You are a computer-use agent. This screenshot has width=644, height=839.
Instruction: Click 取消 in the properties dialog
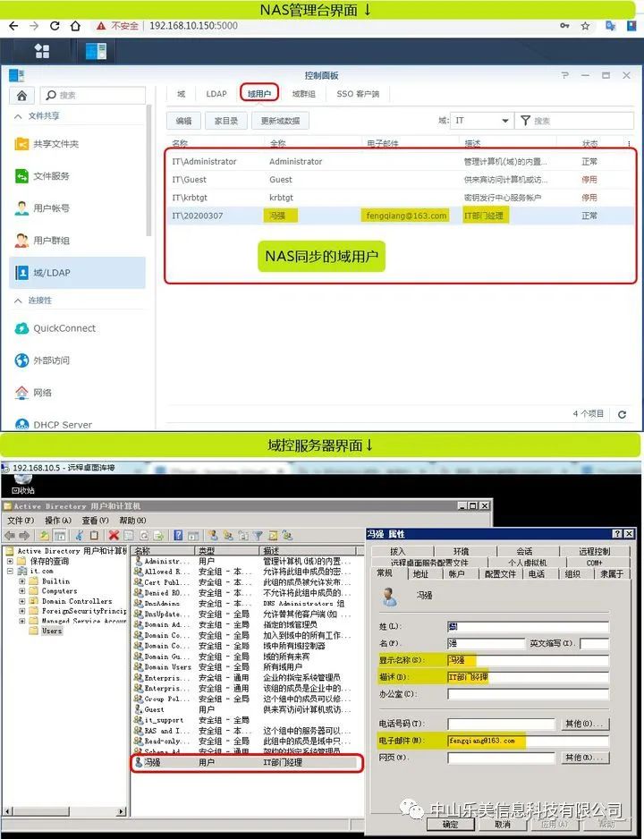pos(503,825)
